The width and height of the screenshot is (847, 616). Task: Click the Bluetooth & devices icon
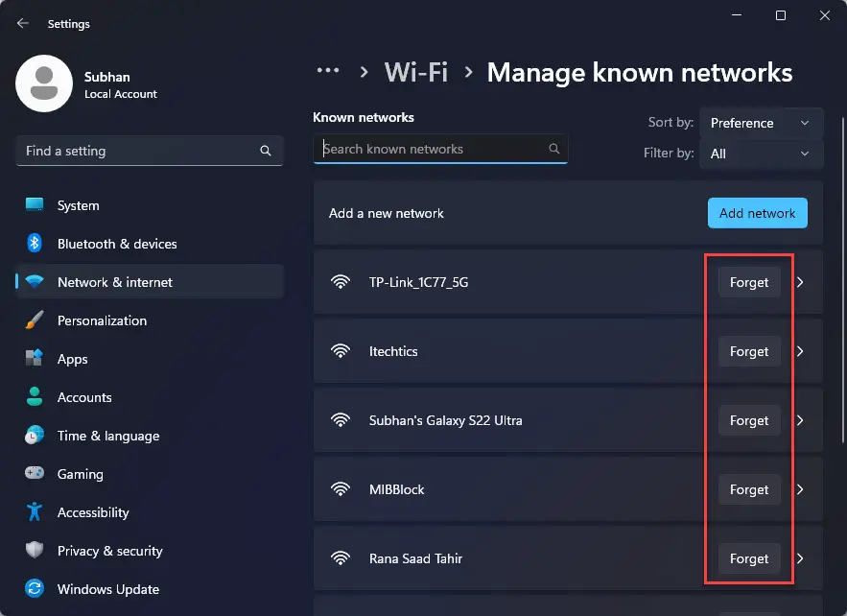35,243
